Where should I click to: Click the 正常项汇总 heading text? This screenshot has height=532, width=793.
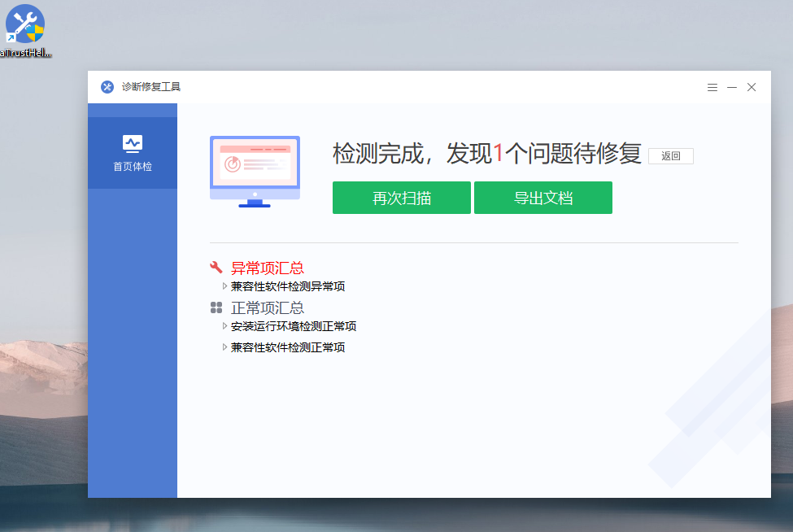tap(268, 308)
